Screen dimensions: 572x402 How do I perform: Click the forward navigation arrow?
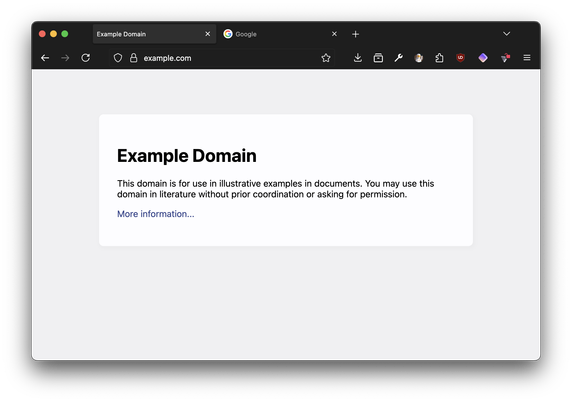point(65,58)
